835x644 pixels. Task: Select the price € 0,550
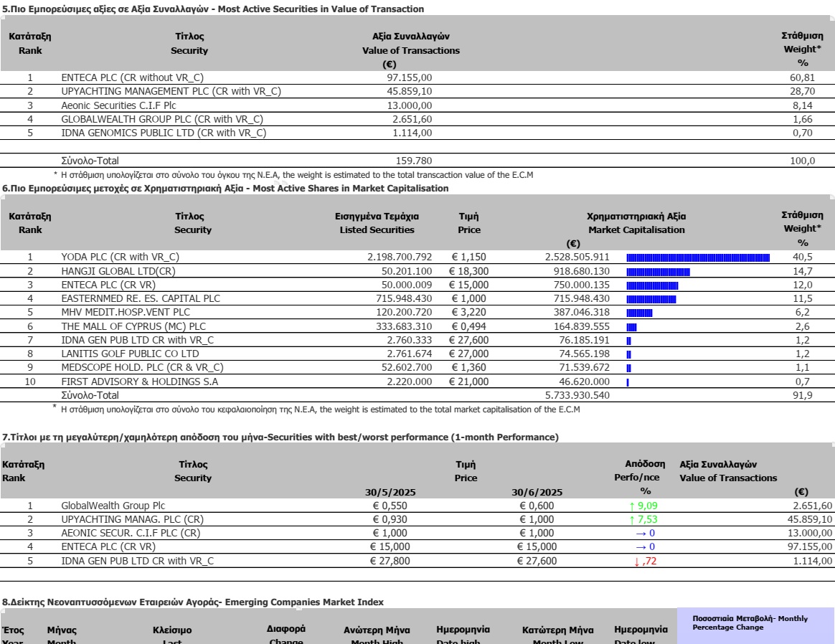[x=390, y=506]
